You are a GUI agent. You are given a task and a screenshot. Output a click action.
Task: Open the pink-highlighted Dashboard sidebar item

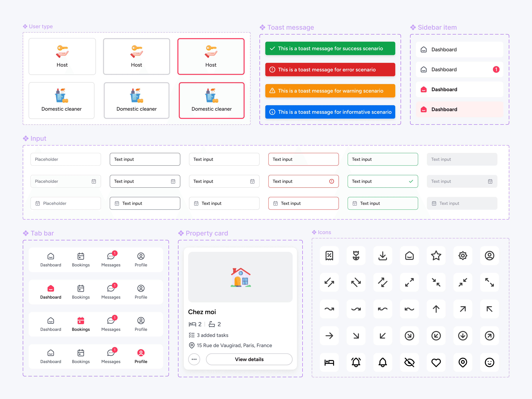(460, 109)
